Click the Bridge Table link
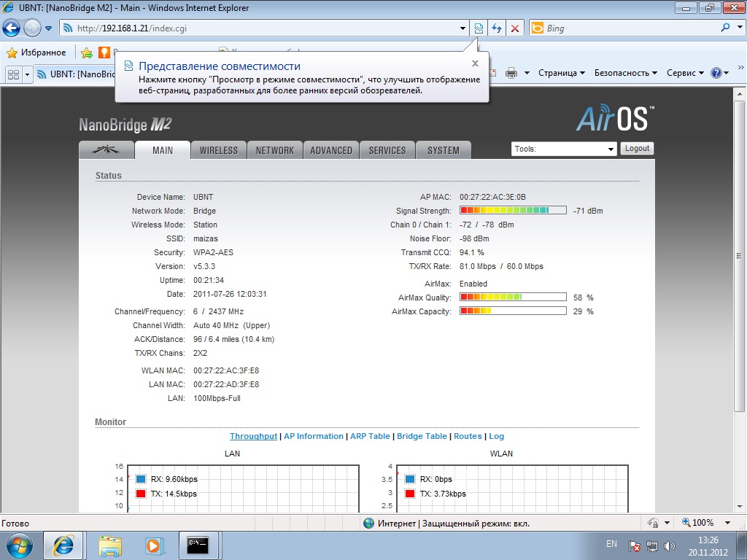The image size is (747, 560). 422,436
